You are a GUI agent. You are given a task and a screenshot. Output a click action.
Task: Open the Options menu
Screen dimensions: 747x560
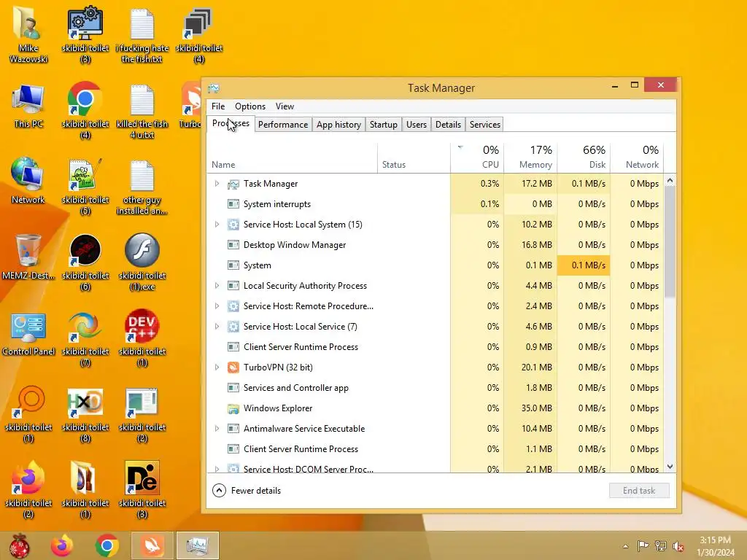pyautogui.click(x=250, y=106)
